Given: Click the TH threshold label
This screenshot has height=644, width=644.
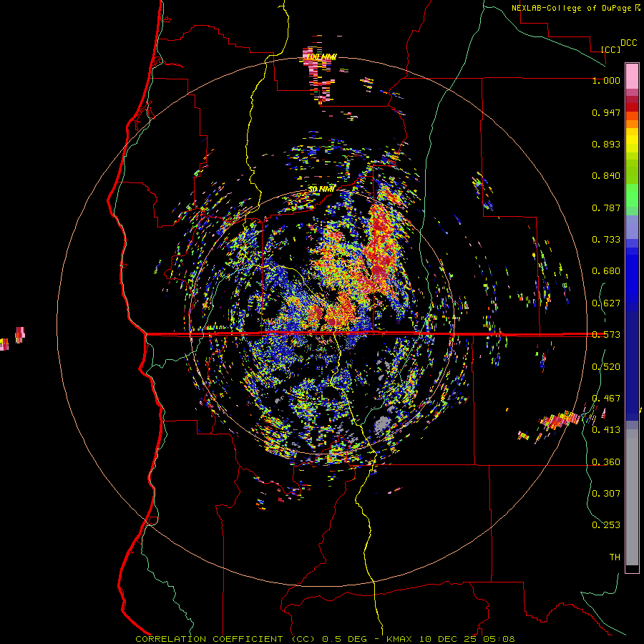Looking at the screenshot, I should [x=615, y=557].
